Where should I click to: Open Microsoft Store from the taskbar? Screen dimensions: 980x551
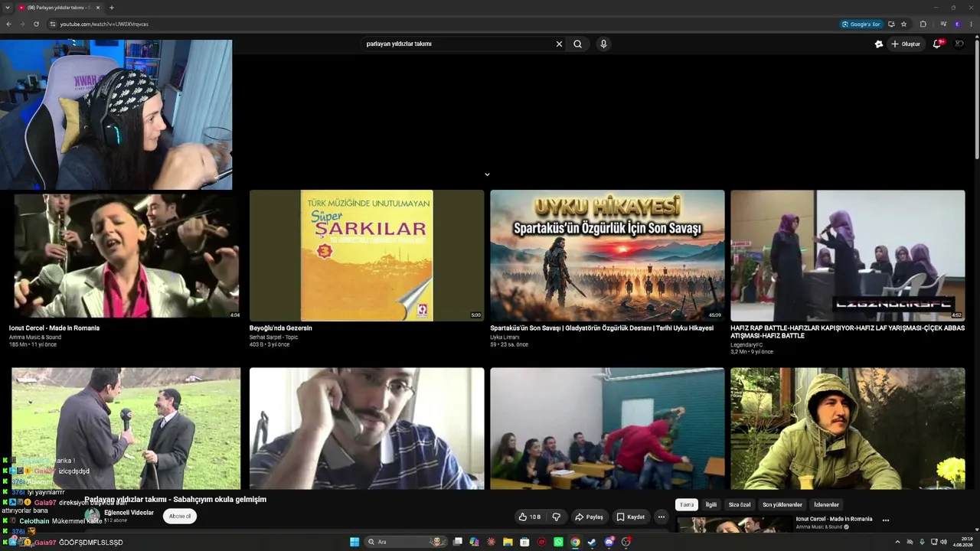point(524,542)
